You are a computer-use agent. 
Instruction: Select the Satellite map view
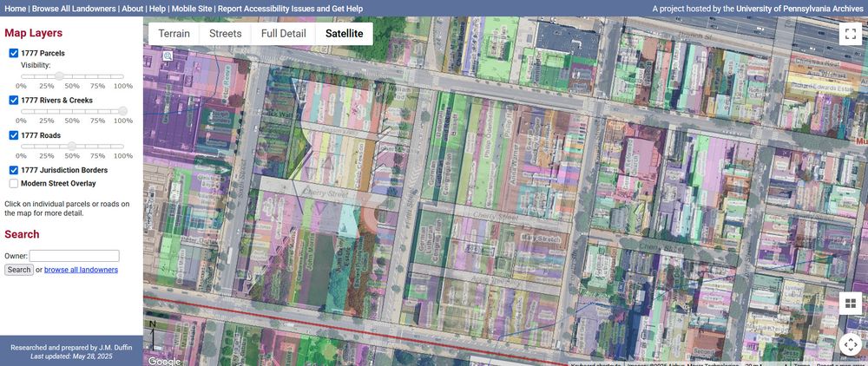345,34
